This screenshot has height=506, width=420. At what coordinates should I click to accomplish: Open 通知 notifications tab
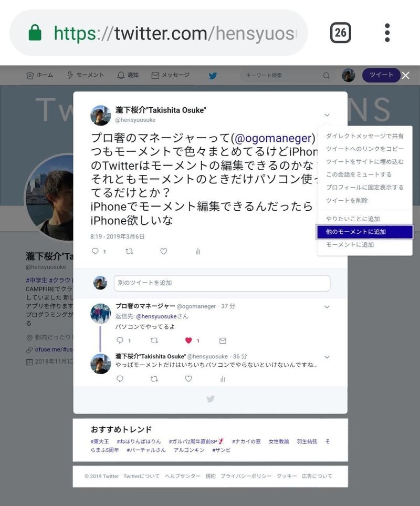coord(128,75)
